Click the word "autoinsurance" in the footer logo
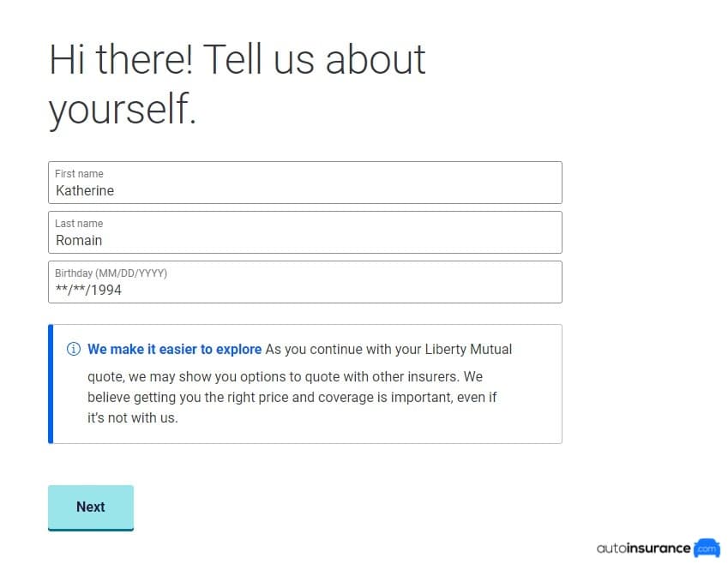This screenshot has width=728, height=564. (x=643, y=549)
